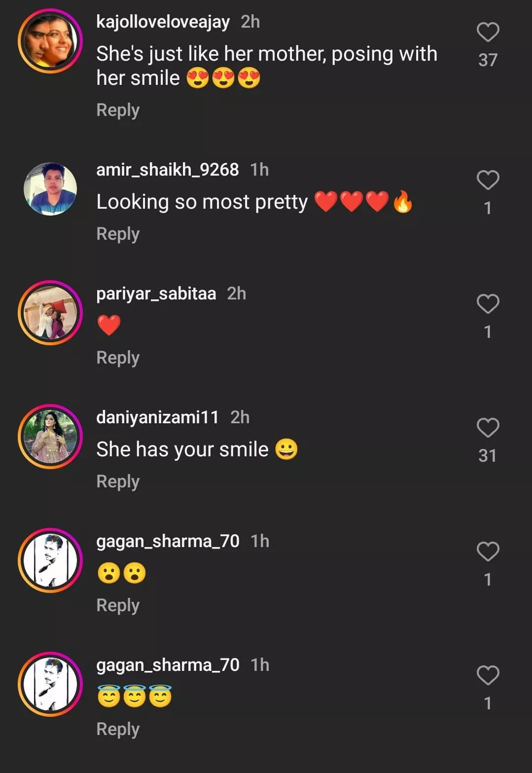Screen dimensions: 532x773
Task: Open the kajolloveloveajay username link
Action: pos(163,22)
